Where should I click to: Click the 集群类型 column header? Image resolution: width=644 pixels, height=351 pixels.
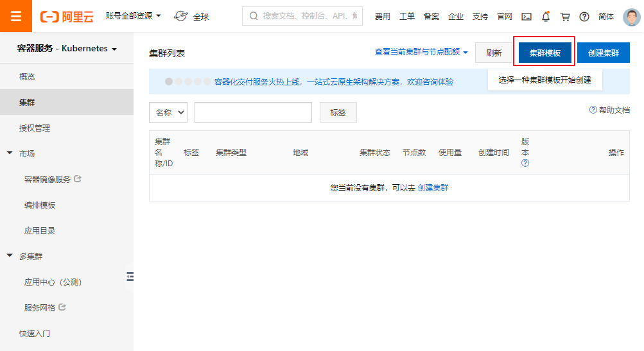[231, 152]
